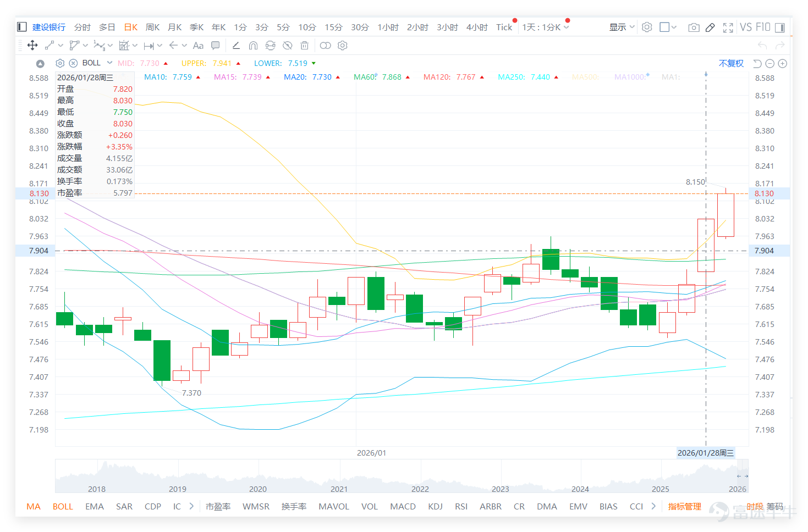Expand arrow tool options chevron

184,46
